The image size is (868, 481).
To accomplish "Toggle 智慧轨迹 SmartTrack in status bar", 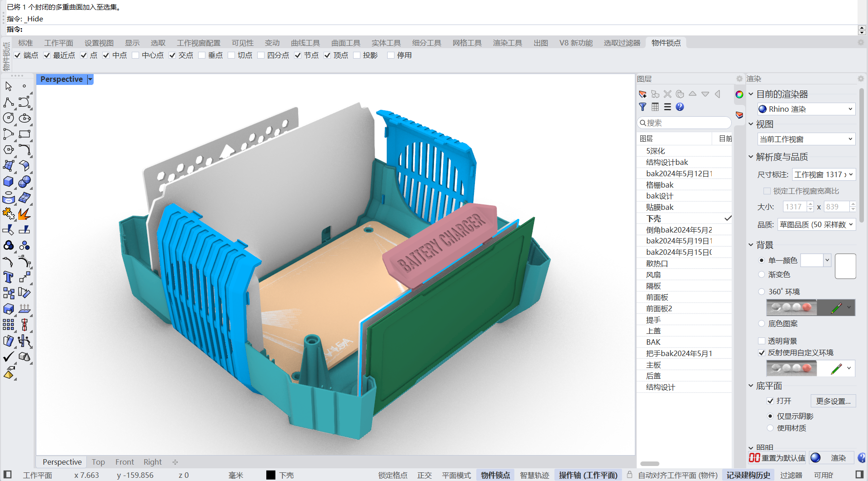I will click(x=534, y=475).
